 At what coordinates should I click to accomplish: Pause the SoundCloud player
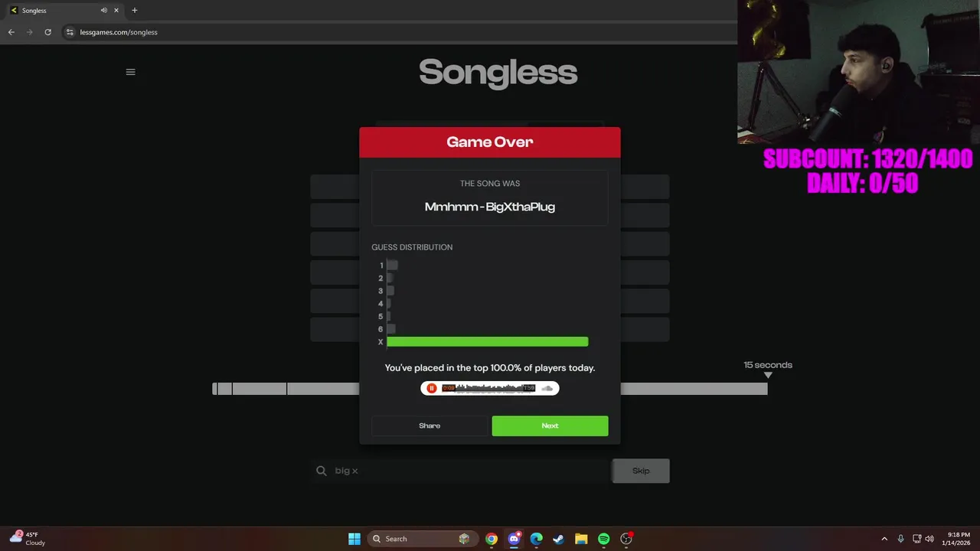pyautogui.click(x=432, y=388)
